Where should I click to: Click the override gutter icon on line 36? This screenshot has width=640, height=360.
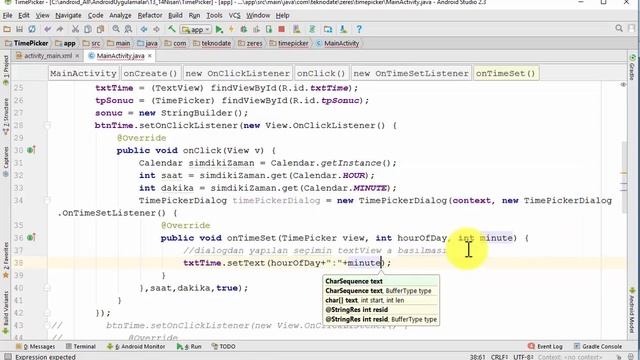coord(31,238)
